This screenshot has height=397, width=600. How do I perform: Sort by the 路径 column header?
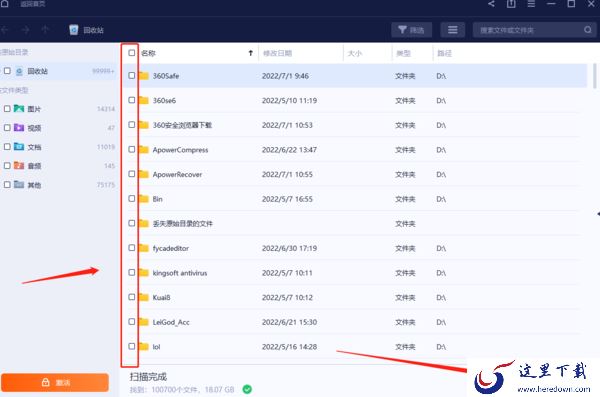[444, 53]
